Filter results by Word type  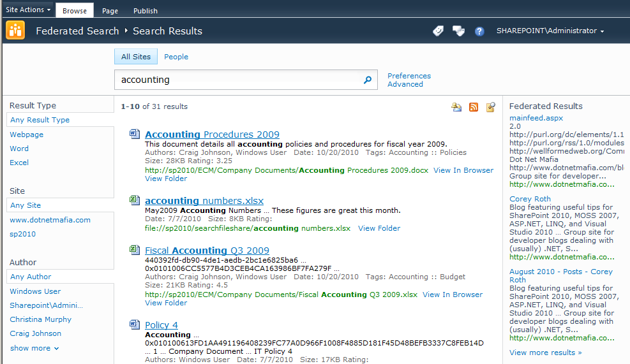pos(19,149)
